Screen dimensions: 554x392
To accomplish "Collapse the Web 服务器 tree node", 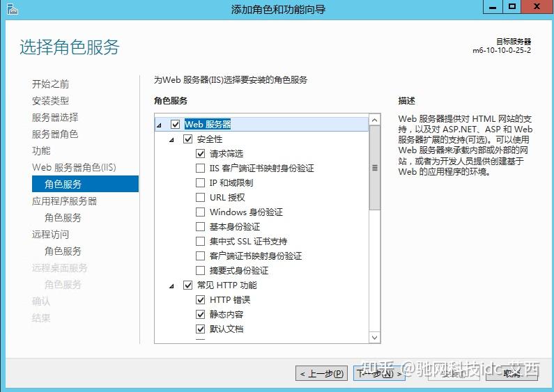I will pyautogui.click(x=160, y=125).
